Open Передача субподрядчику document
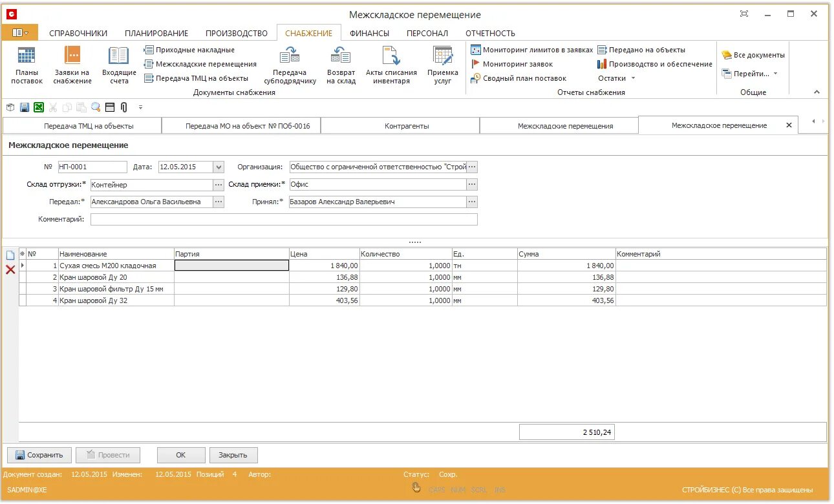This screenshot has width=834, height=504. click(290, 66)
